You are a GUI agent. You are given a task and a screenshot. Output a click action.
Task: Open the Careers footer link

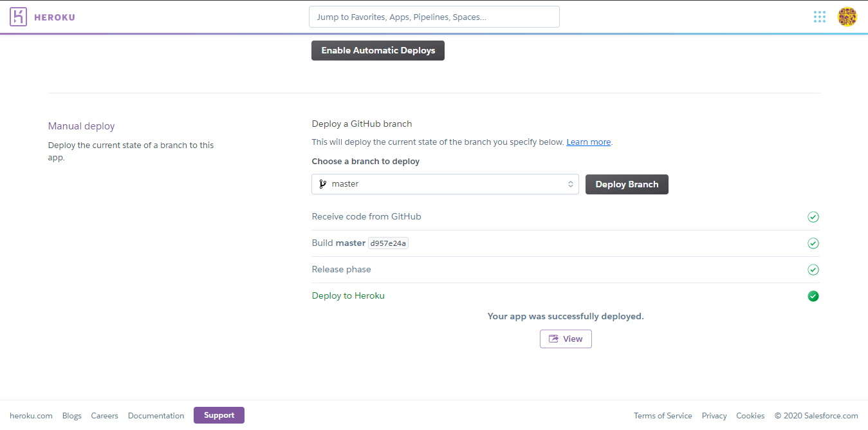[105, 416]
